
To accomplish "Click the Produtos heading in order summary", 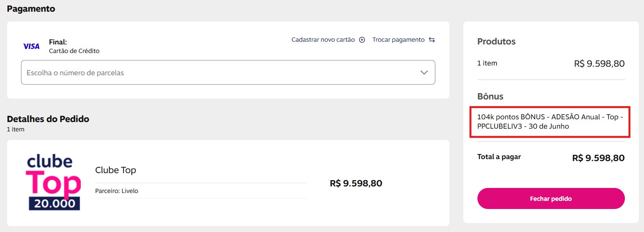I will 496,41.
